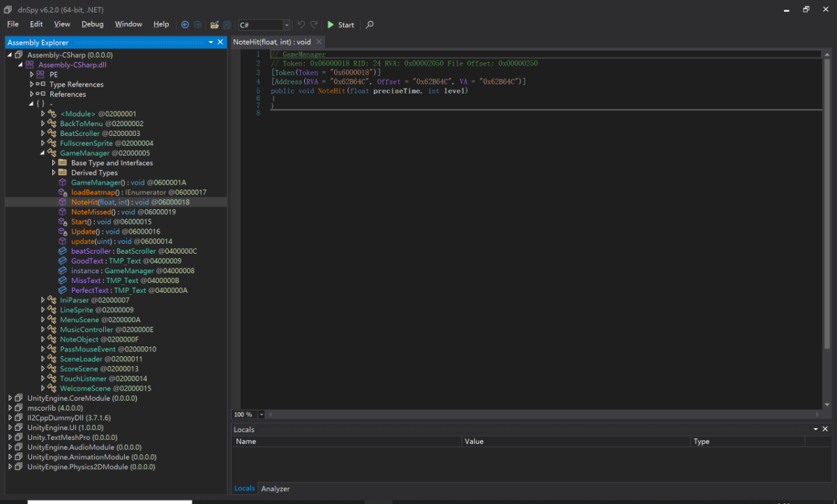Collapse the GameManager class node
The height and width of the screenshot is (504, 837).
43,153
